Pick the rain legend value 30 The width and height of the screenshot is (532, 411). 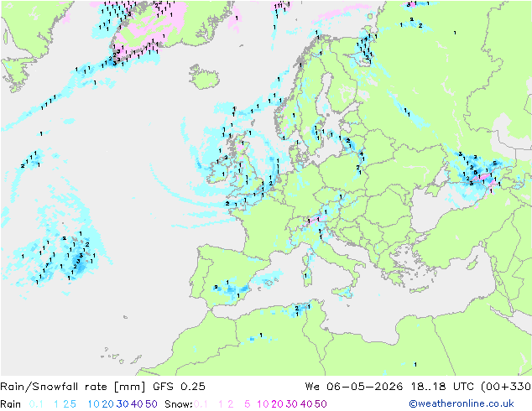[x=123, y=404]
